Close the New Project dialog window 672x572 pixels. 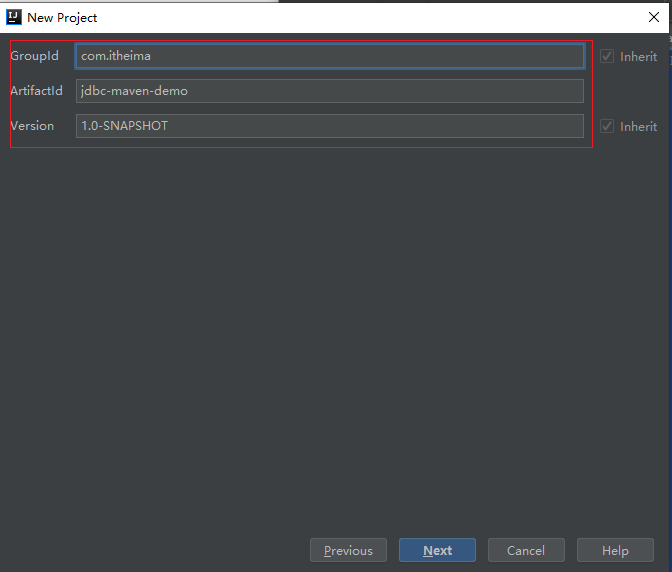tap(653, 17)
